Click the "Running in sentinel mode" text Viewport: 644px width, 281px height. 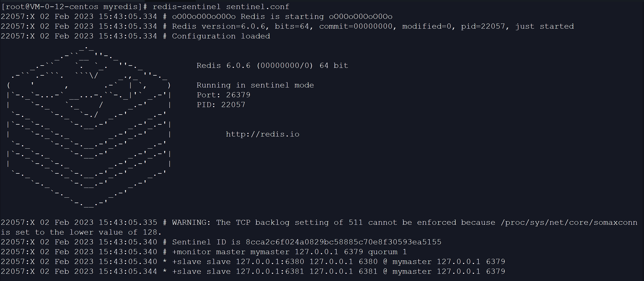tap(255, 85)
